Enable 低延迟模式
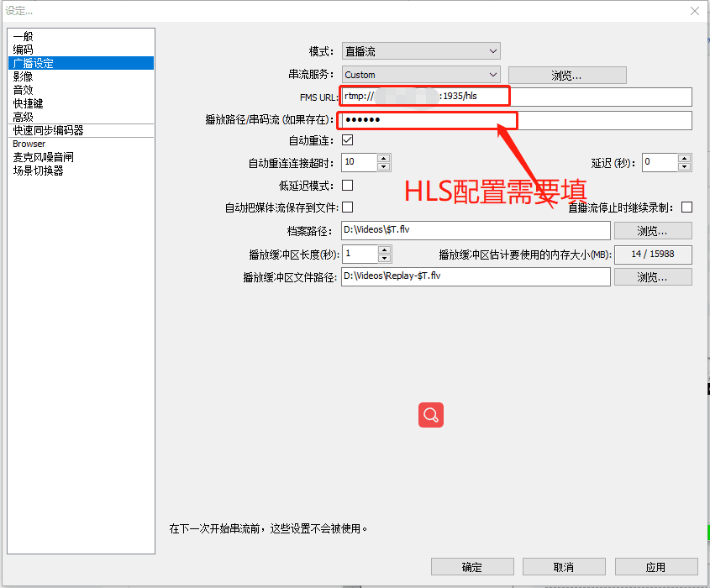 pos(348,185)
